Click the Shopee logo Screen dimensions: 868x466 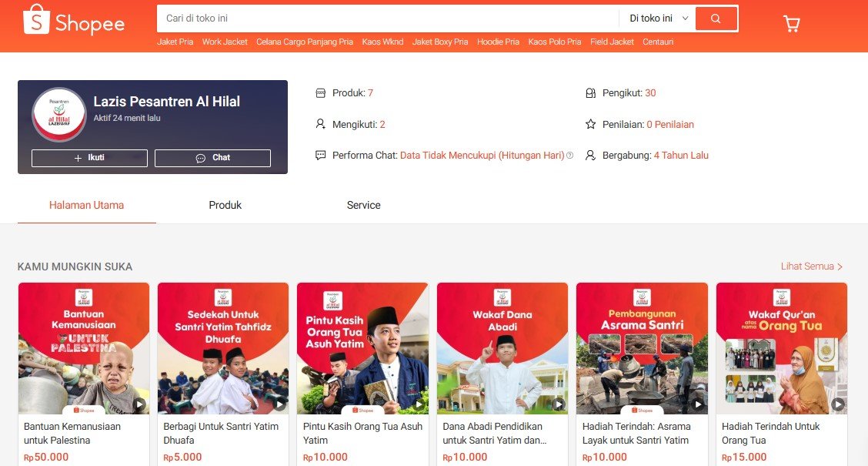(74, 20)
